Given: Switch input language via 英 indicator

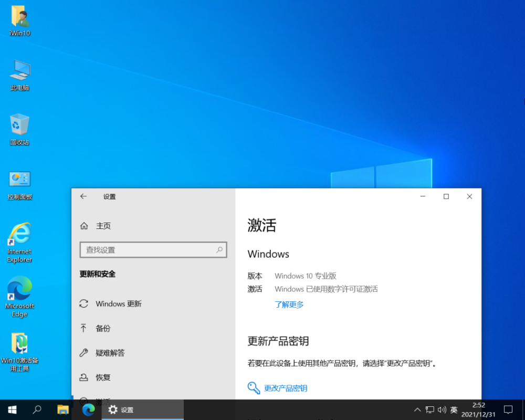Looking at the screenshot, I should pos(454,409).
